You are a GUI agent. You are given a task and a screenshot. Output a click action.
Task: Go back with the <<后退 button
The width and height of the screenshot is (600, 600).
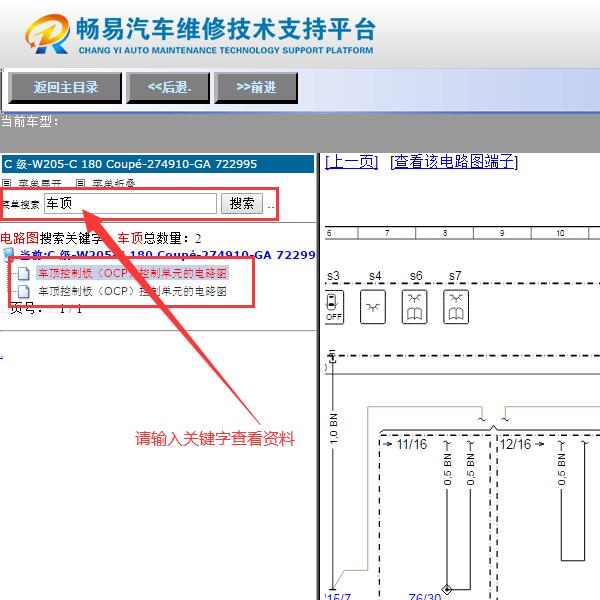(168, 88)
